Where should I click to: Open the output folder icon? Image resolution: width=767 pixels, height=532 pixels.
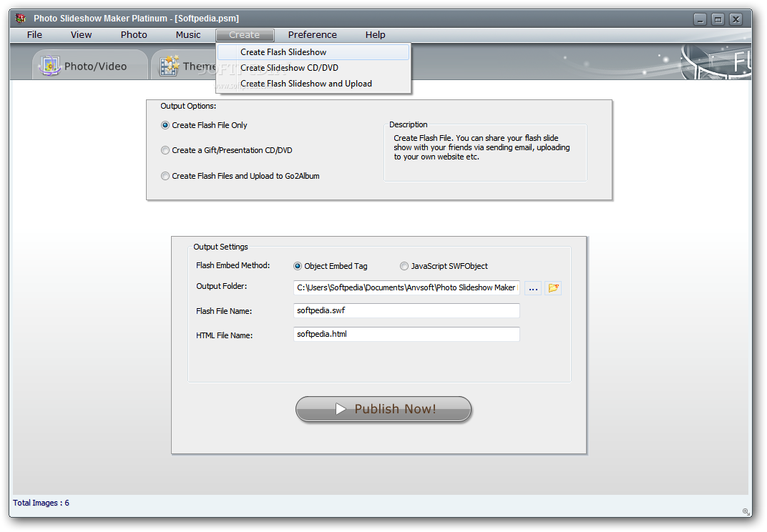tap(553, 288)
